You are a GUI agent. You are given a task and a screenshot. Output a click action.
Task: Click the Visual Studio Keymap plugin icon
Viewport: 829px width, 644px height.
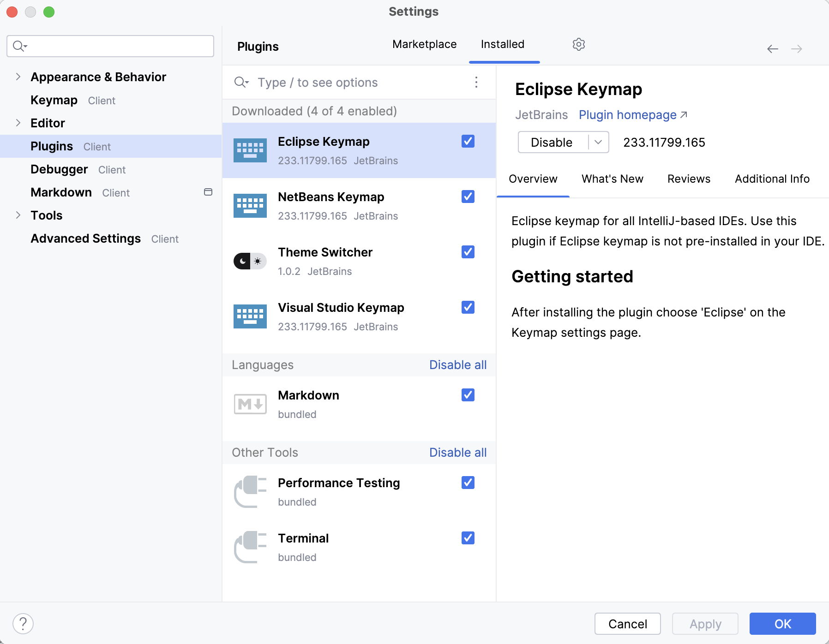250,316
